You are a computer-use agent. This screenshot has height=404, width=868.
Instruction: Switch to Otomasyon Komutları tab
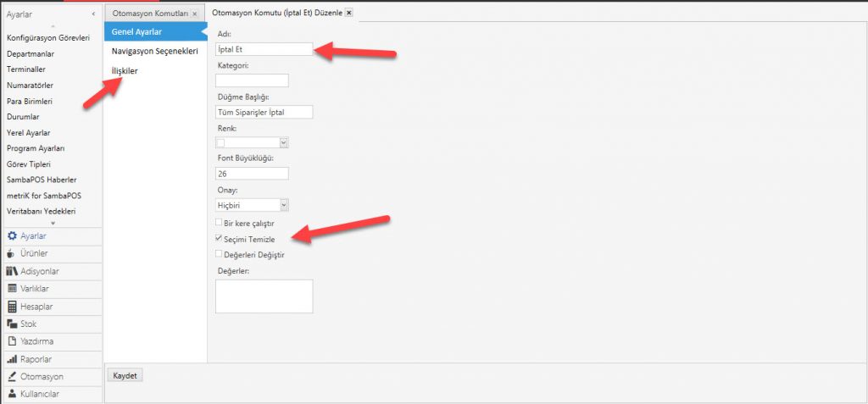(151, 14)
